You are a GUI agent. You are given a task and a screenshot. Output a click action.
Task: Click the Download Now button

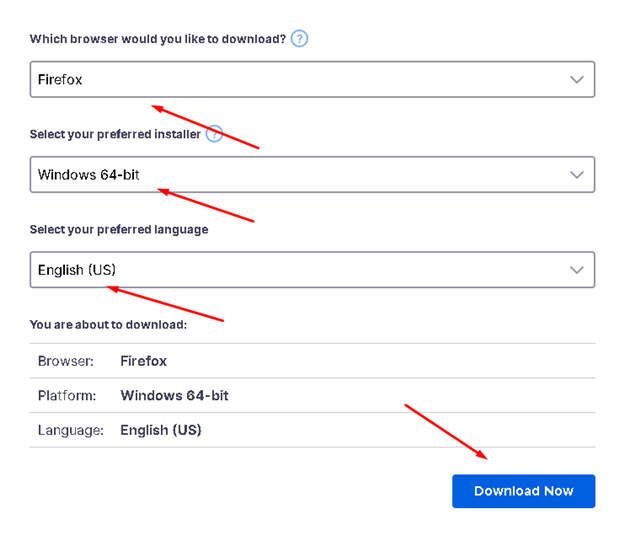click(523, 491)
